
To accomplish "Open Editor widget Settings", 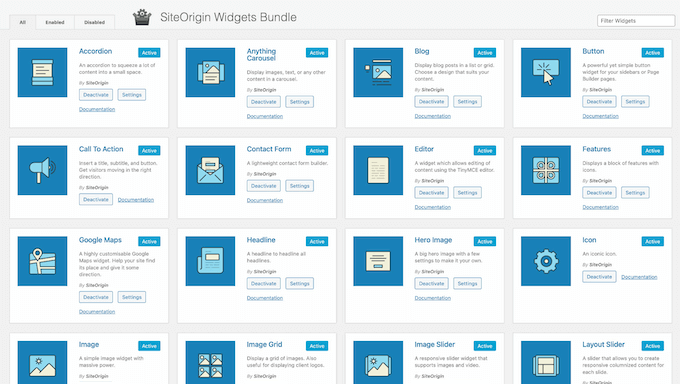I will click(x=468, y=193).
